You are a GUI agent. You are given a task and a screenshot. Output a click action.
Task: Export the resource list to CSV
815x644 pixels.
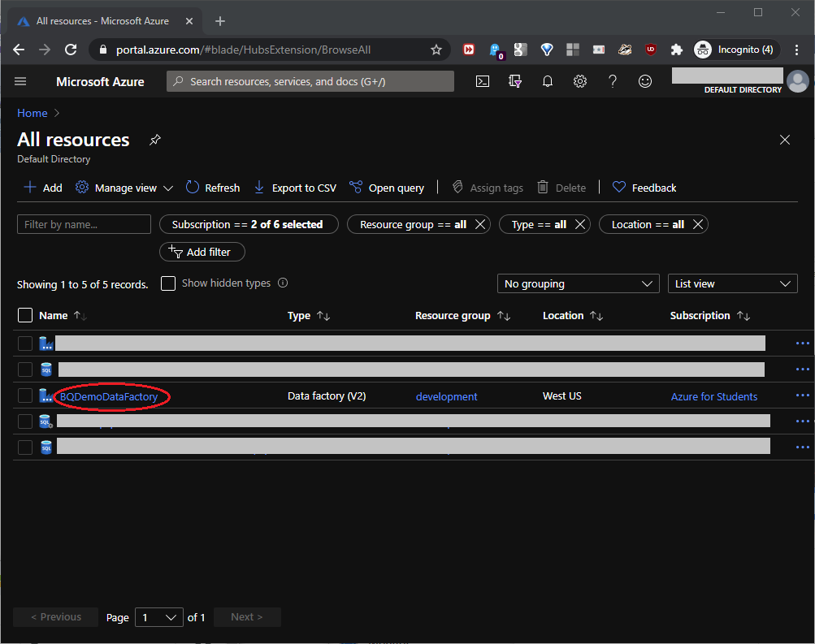[295, 188]
